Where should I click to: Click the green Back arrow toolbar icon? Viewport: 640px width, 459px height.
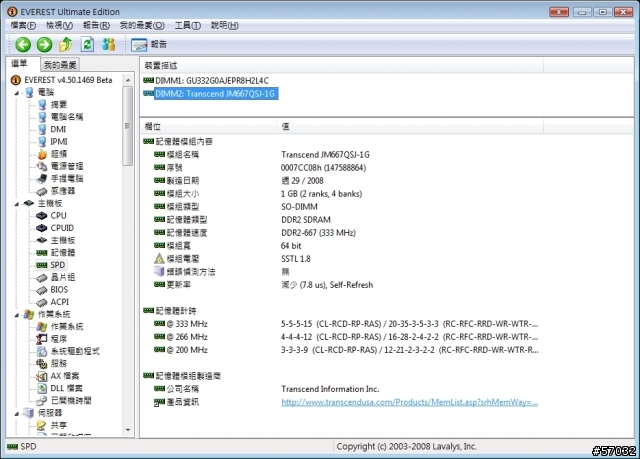23,44
